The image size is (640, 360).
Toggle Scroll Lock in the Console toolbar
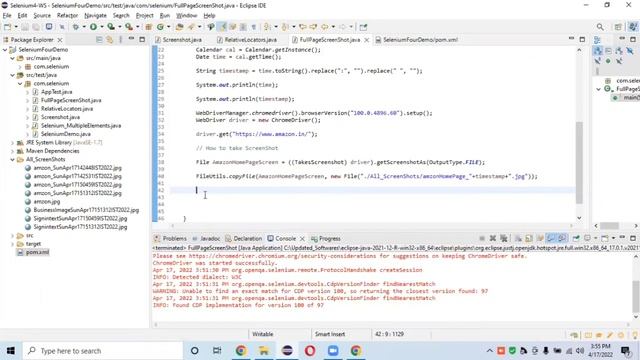529,238
